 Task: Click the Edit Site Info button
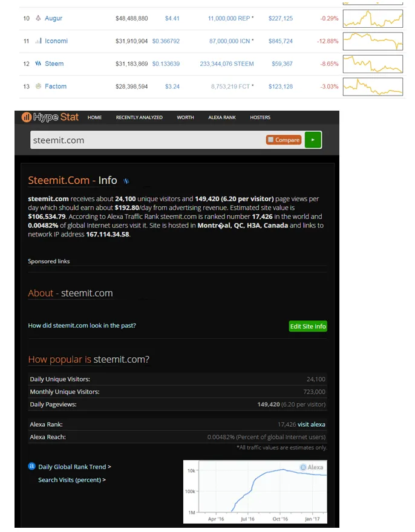coord(308,326)
